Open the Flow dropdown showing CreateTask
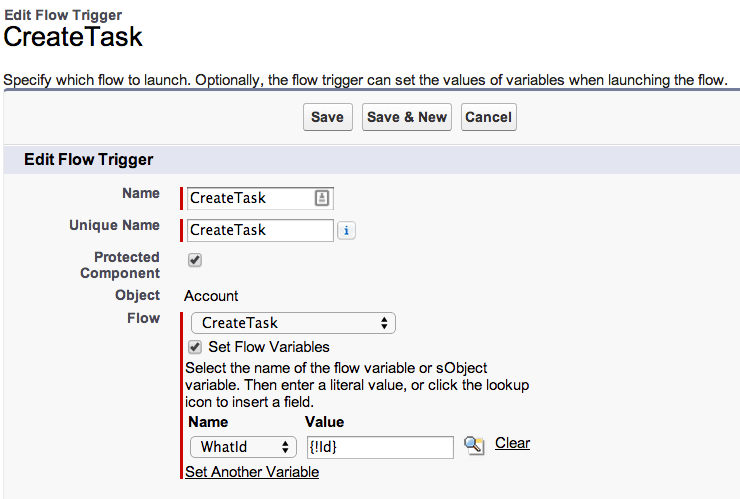The image size is (740, 499). [293, 323]
